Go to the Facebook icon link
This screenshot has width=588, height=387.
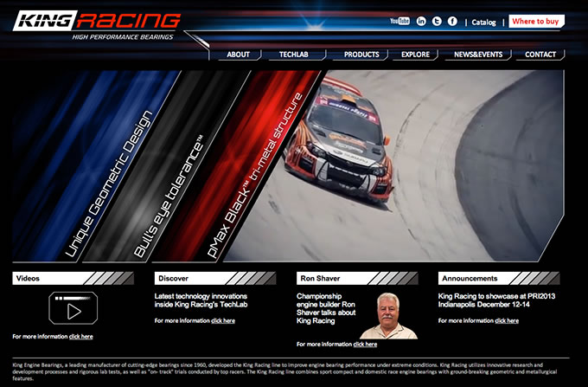point(452,21)
